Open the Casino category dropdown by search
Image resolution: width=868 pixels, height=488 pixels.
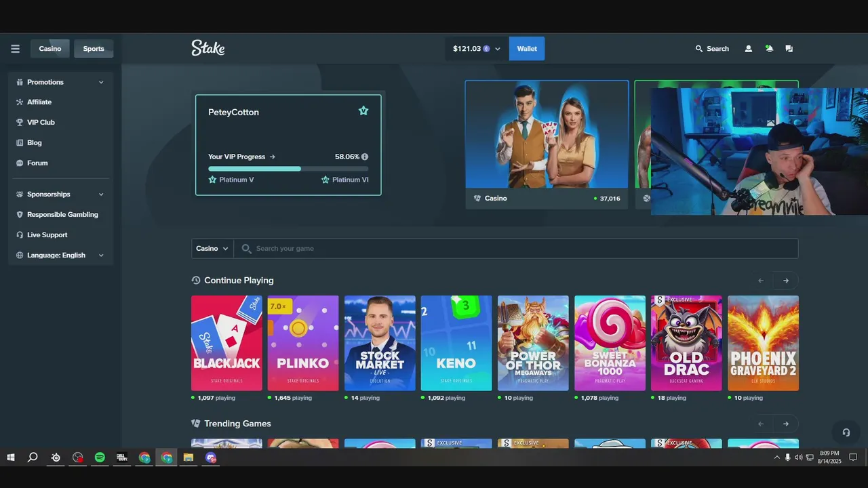[x=212, y=248]
